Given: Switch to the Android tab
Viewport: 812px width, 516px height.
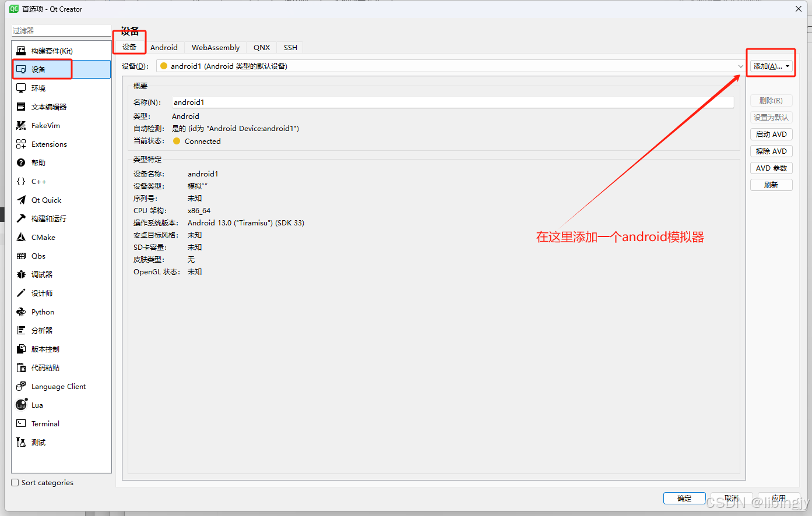Looking at the screenshot, I should [164, 47].
